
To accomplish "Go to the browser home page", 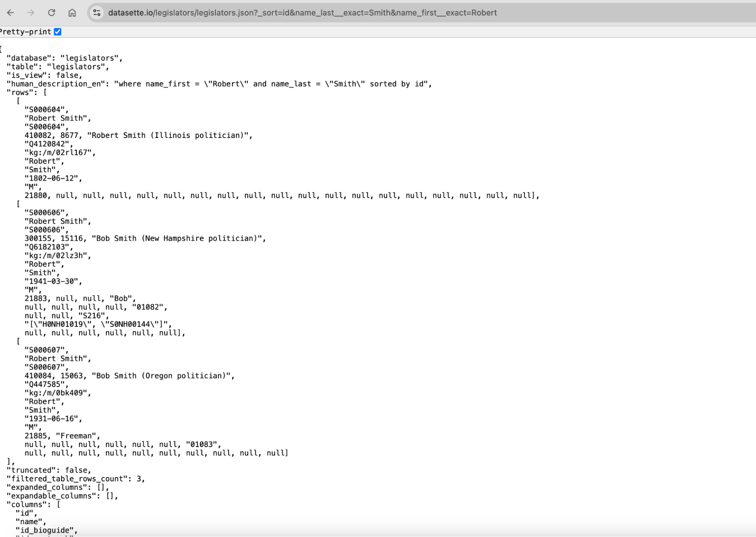I will [x=72, y=13].
